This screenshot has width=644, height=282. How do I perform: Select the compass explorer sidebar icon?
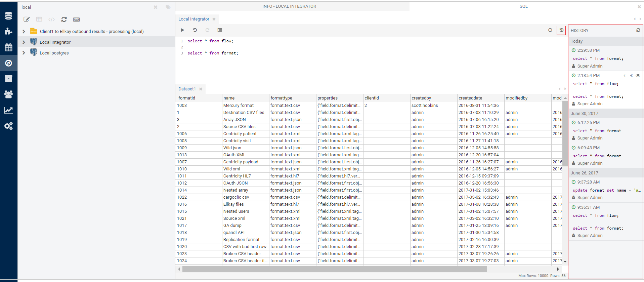click(x=8, y=63)
